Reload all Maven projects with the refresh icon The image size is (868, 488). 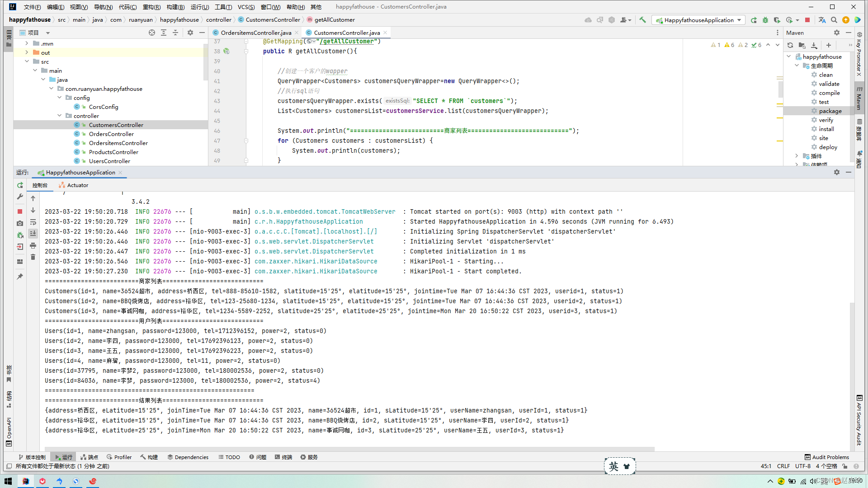(790, 45)
